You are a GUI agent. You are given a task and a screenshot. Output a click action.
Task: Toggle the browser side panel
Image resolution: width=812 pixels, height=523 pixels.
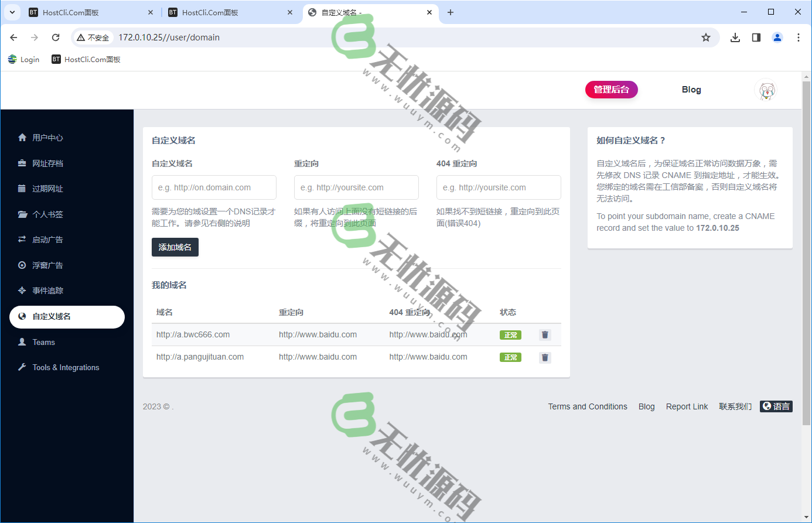756,37
